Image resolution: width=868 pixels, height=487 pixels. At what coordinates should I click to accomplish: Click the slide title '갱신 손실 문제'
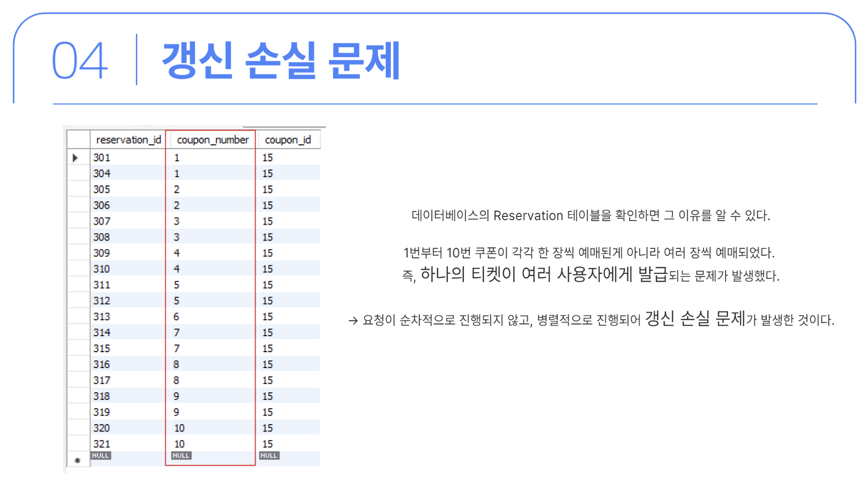(x=281, y=60)
